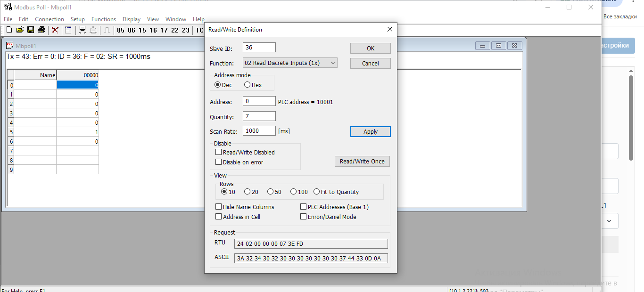Click the Open file folder icon
Viewport: 644px width, 292px height.
pos(20,30)
